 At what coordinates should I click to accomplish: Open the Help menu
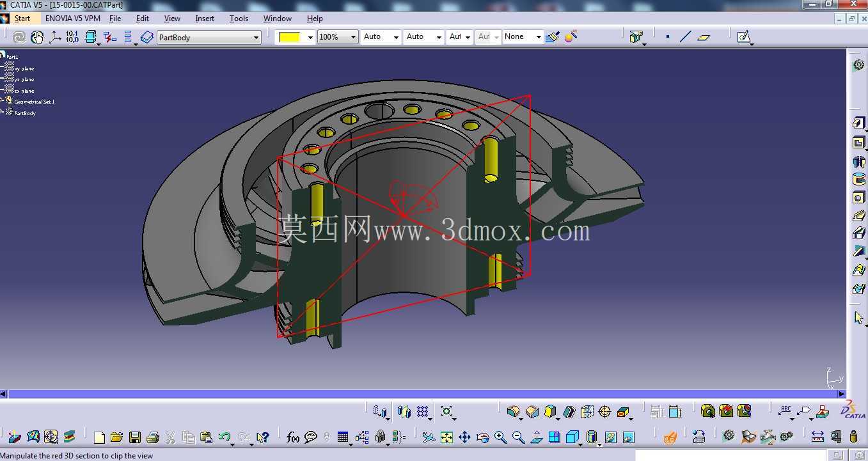click(x=315, y=19)
